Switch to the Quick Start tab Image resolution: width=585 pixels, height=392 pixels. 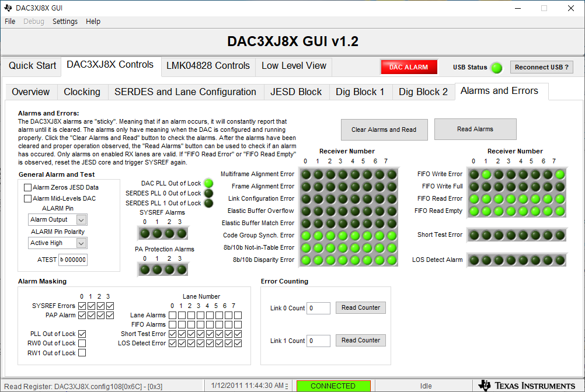(x=32, y=66)
